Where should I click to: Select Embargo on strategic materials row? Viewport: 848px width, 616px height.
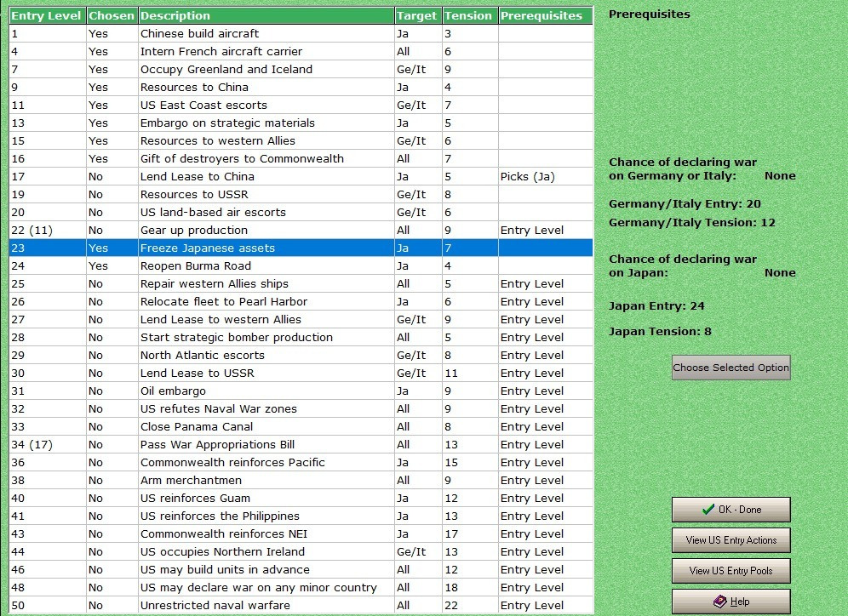(301, 123)
